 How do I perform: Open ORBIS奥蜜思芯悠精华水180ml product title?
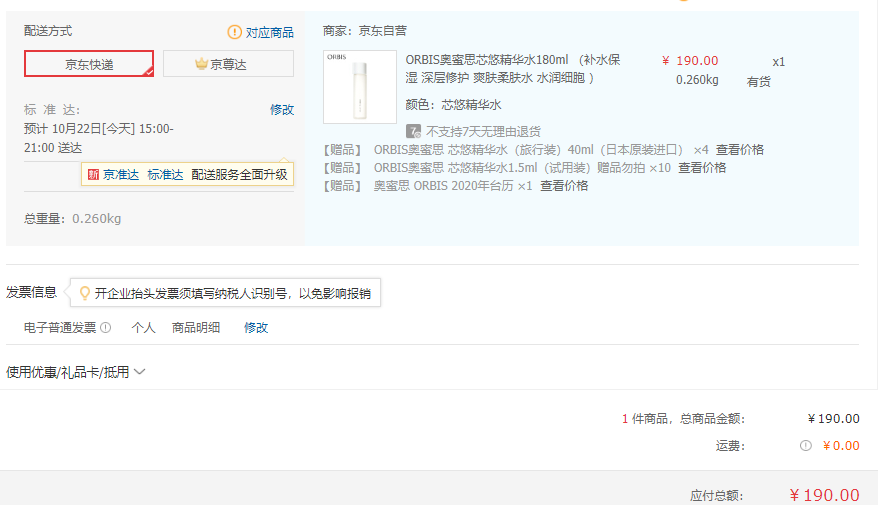click(x=513, y=68)
